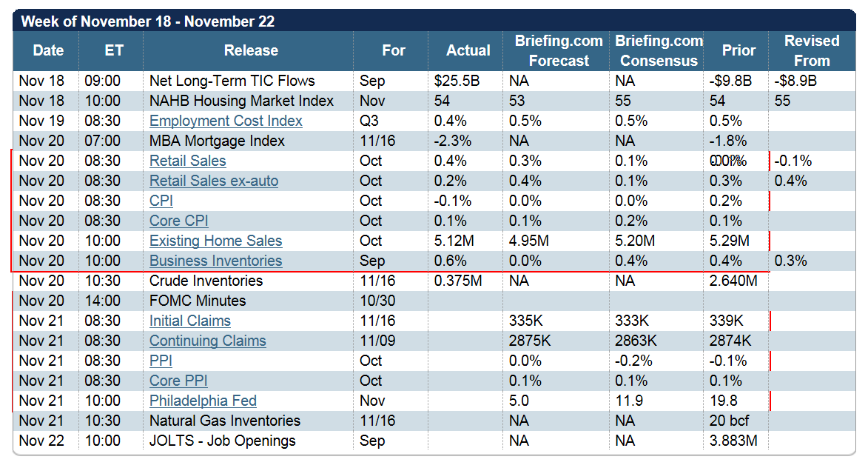Click the Retail Sales link
Screen dimensions: 868x468
[x=187, y=161]
